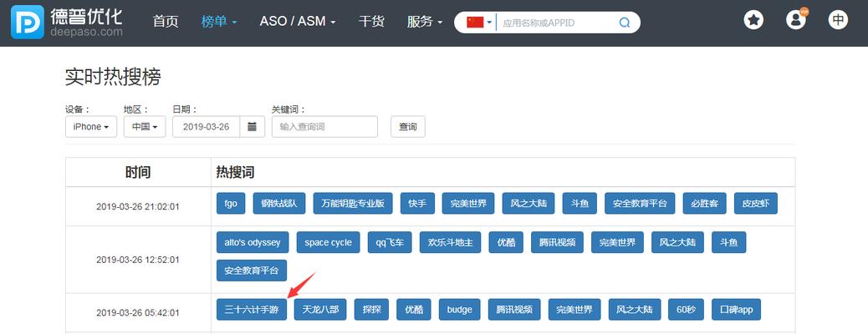Click the 实时热搜榜 page heading
This screenshot has height=334, width=868.
click(113, 77)
